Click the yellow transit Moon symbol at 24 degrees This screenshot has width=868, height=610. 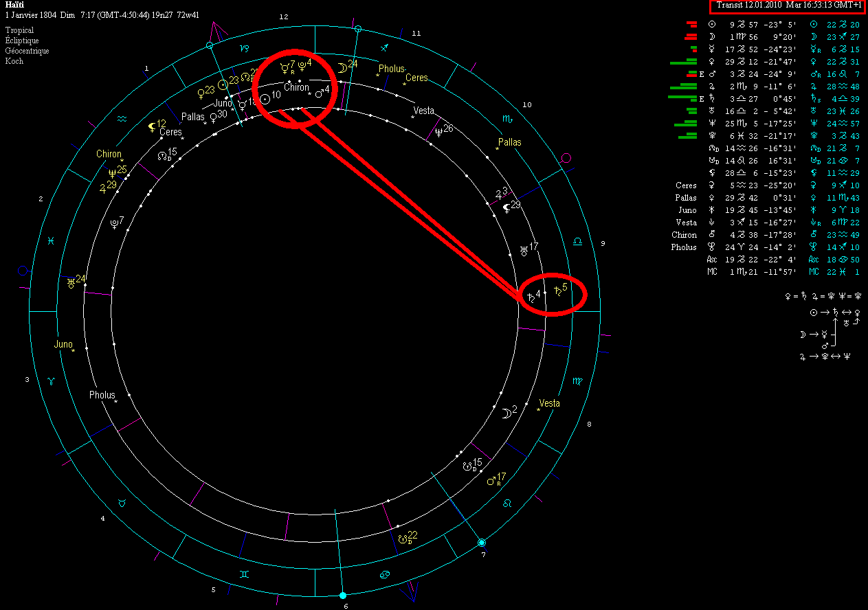pyautogui.click(x=342, y=67)
